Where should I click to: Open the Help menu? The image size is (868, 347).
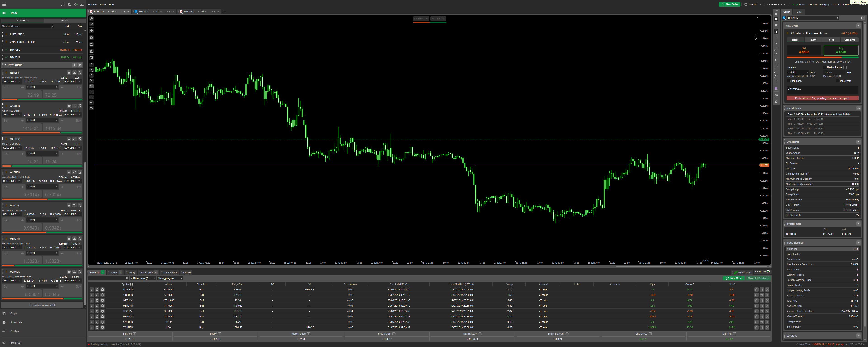pos(111,5)
